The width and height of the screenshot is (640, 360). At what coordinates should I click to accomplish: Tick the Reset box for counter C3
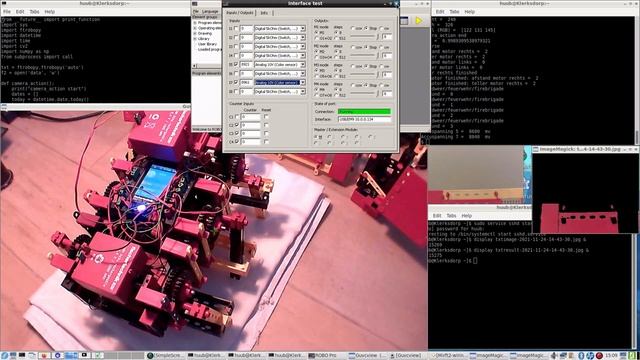(x=266, y=133)
